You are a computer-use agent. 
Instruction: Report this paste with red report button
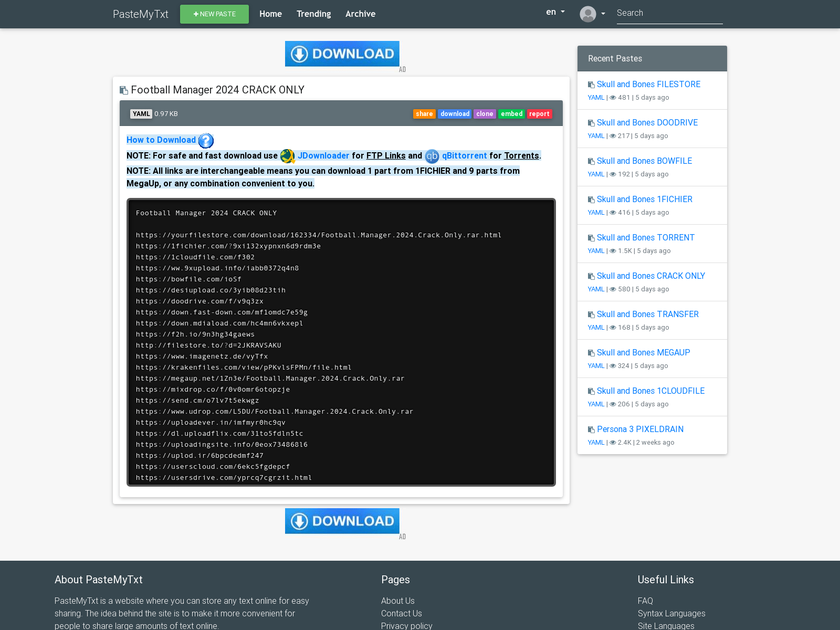[x=539, y=114]
